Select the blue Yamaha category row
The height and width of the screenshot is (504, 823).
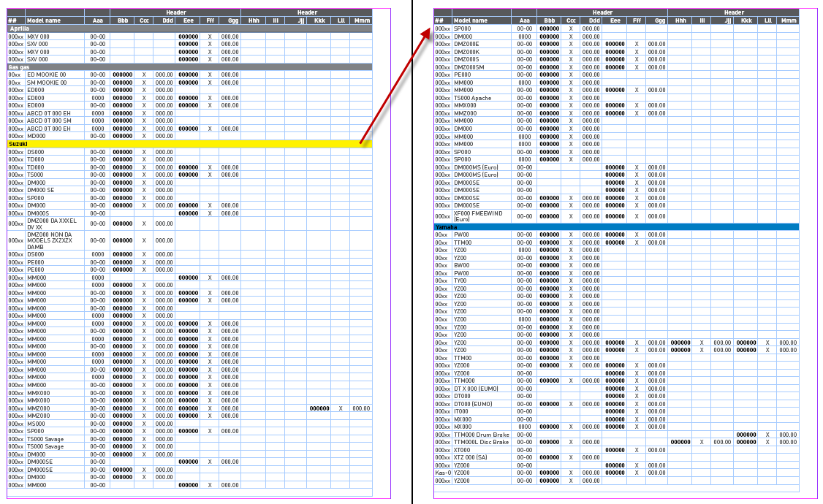pyautogui.click(x=616, y=227)
